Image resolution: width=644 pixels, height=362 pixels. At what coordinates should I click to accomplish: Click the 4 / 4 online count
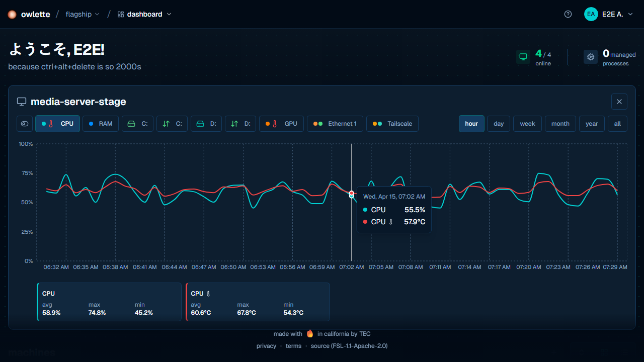[x=543, y=54]
